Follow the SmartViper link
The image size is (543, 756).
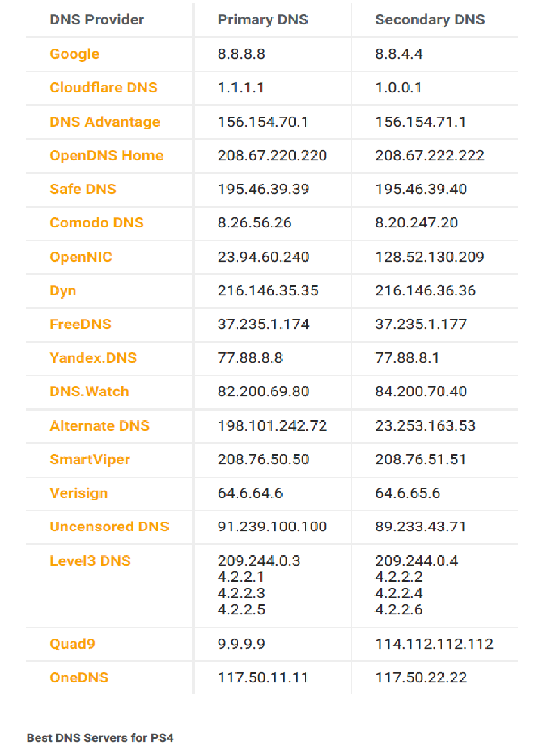pos(90,459)
